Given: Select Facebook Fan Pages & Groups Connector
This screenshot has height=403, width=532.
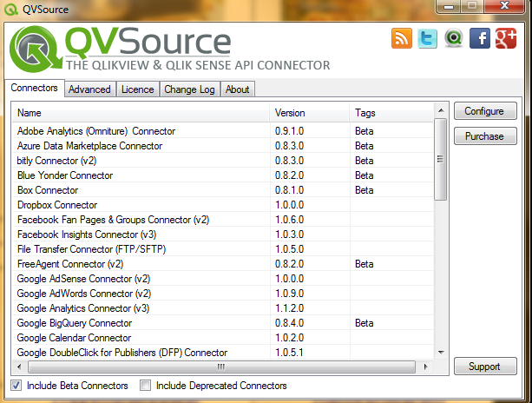Looking at the screenshot, I should click(x=223, y=220).
